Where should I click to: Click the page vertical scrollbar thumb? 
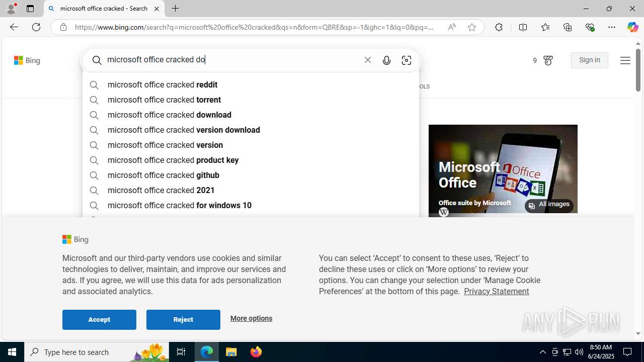coord(638,69)
